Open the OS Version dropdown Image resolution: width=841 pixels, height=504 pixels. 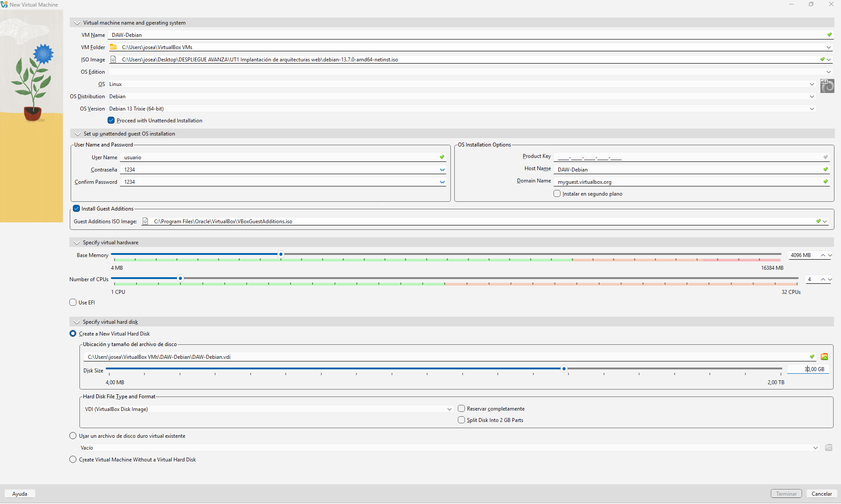coord(812,109)
